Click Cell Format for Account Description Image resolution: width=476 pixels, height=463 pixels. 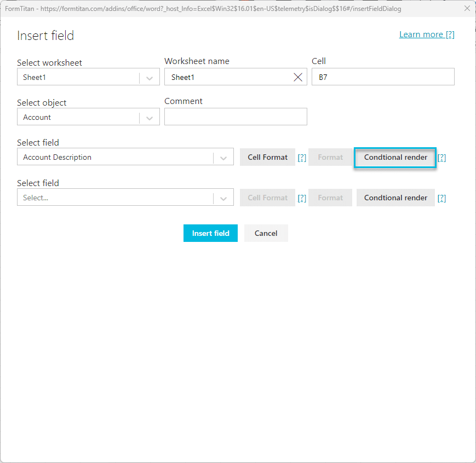click(267, 157)
